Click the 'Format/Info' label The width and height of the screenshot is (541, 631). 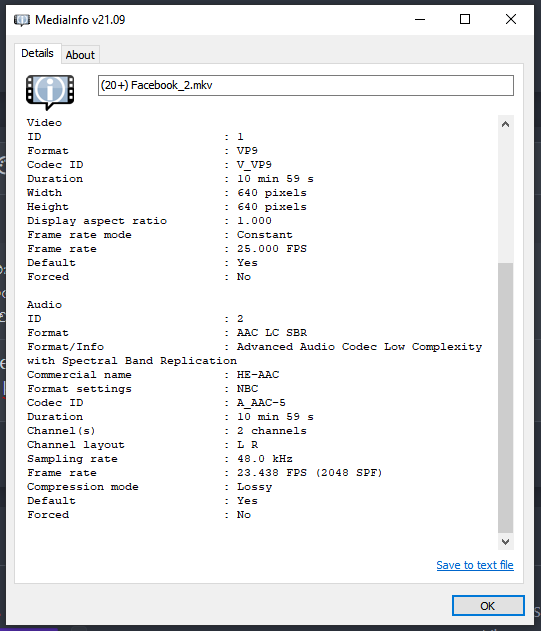pyautogui.click(x=65, y=347)
